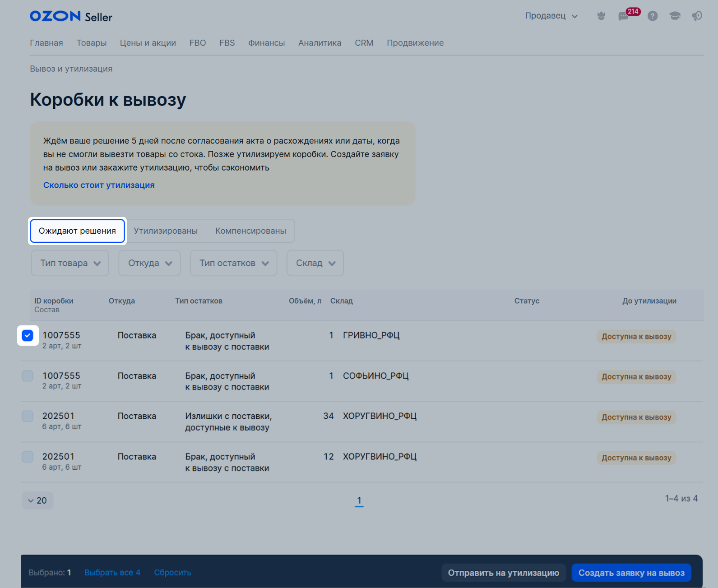
Task: Open Цены и акции menu
Action: [x=148, y=43]
